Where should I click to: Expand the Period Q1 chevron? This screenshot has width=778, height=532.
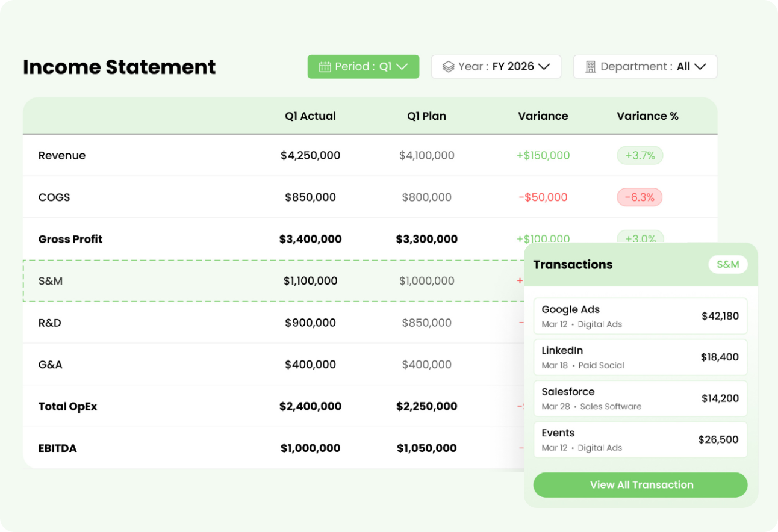point(402,67)
